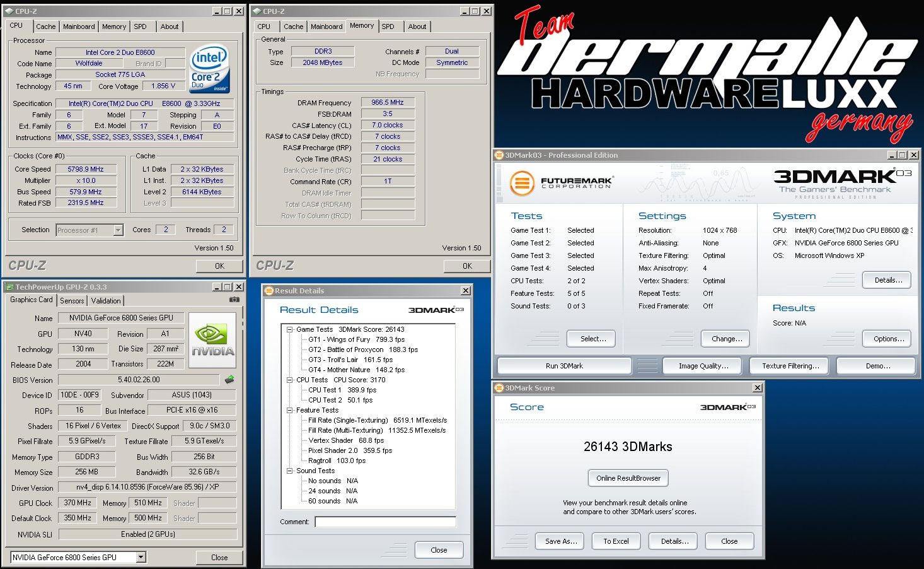
Task: Click the Intel Core 2 Duo logo
Action: 210,69
